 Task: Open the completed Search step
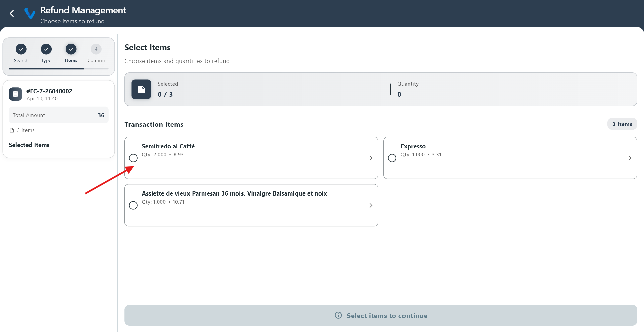tap(21, 49)
